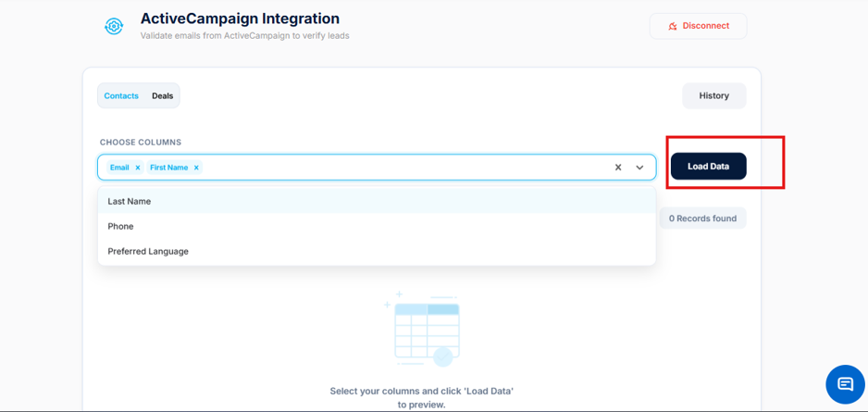Click the plug icon inside Disconnect

point(673,26)
